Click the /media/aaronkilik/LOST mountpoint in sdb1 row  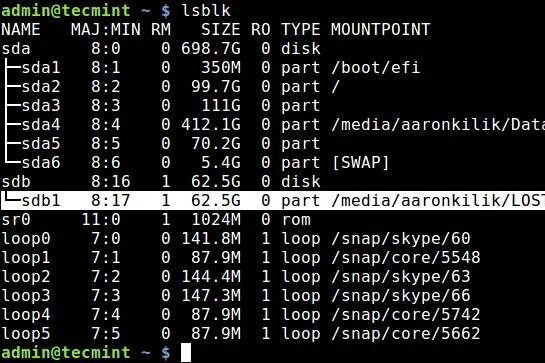point(438,201)
